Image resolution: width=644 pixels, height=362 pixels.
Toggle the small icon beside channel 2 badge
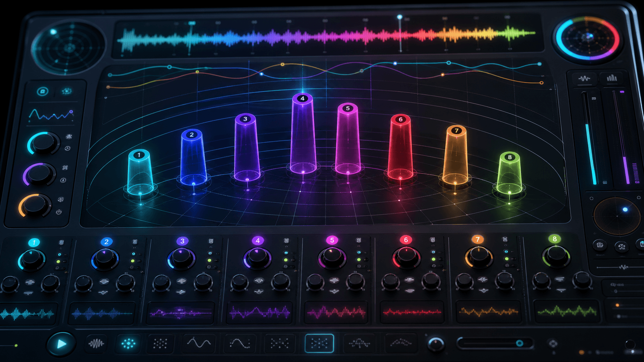(x=135, y=242)
